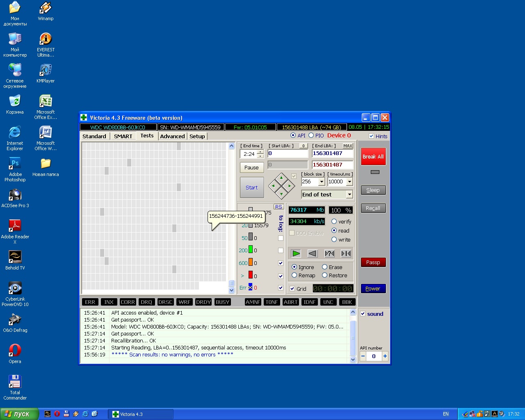Image resolution: width=525 pixels, height=420 pixels.
Task: Click the right arrow on the diamond navigation pad
Action: click(290, 186)
